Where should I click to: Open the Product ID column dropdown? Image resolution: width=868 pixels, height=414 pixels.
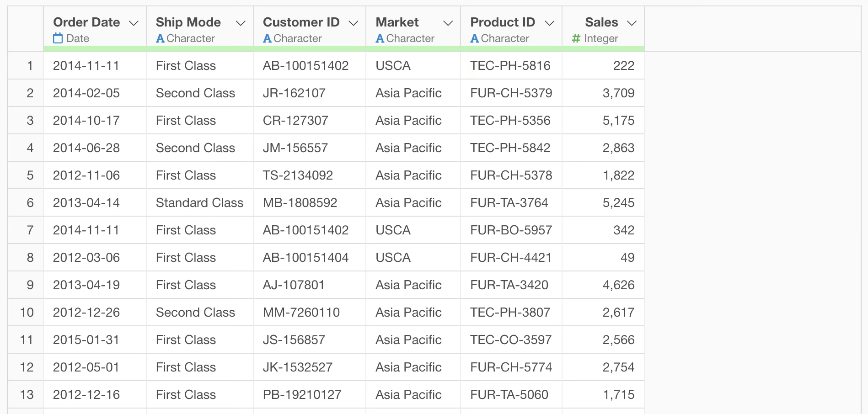pos(550,23)
